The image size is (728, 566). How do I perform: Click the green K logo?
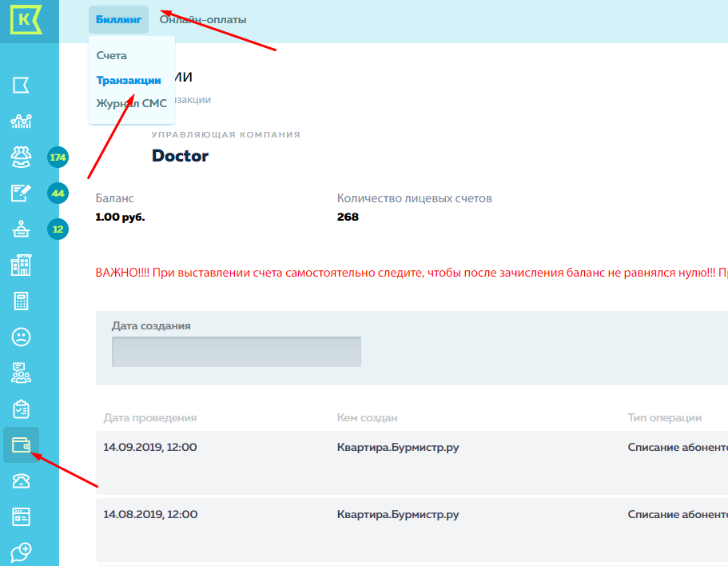point(26,19)
